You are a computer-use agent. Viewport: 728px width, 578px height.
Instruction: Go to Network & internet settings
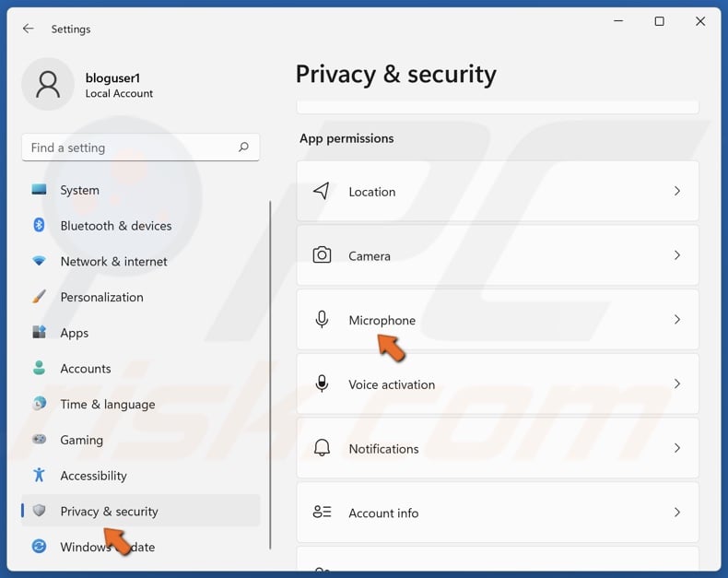point(141,261)
